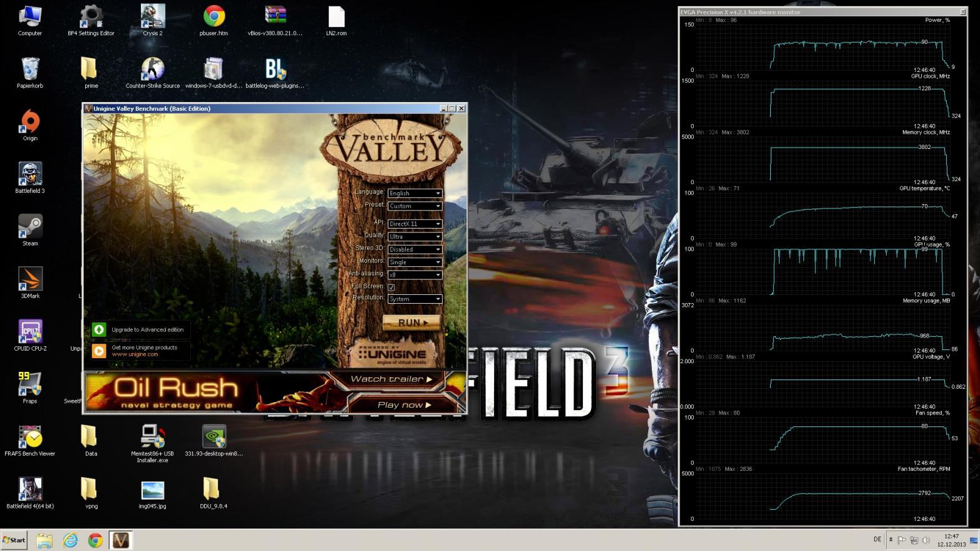
Task: Launch Steam from the desktop
Action: (29, 230)
